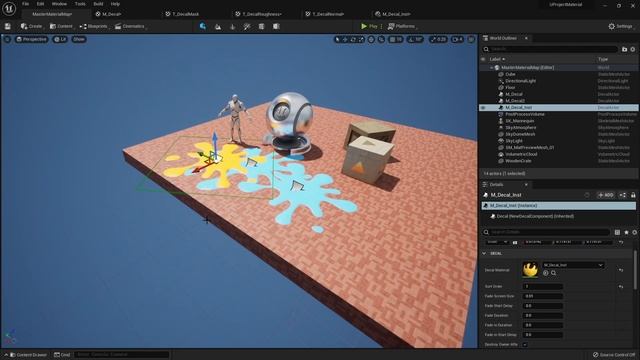Save the current level with floppy icon

[7, 26]
